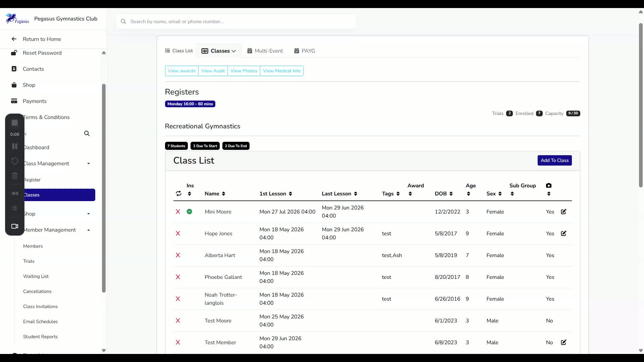The image size is (644, 362).
Task: Switch to the Multi-Event tab
Action: (265, 51)
